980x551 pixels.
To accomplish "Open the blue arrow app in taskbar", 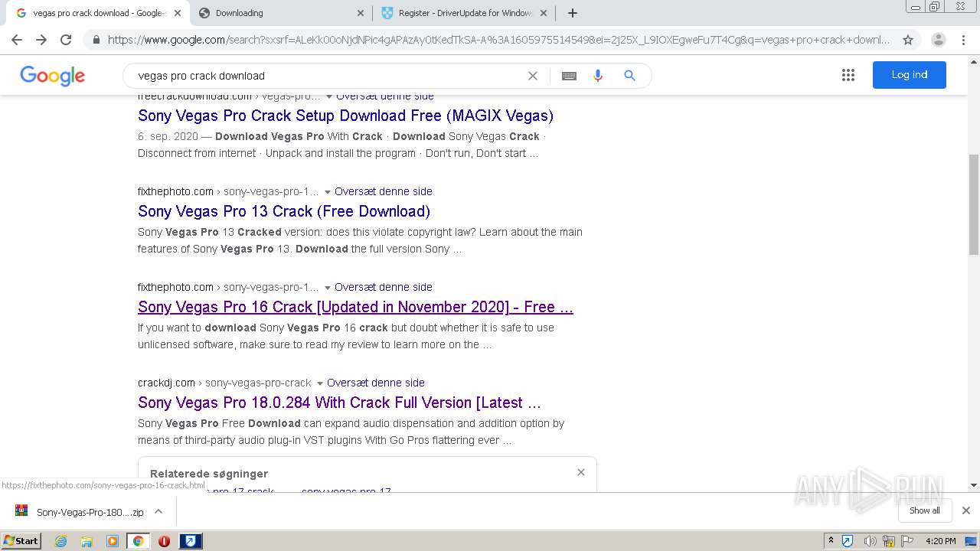I will click(x=191, y=541).
